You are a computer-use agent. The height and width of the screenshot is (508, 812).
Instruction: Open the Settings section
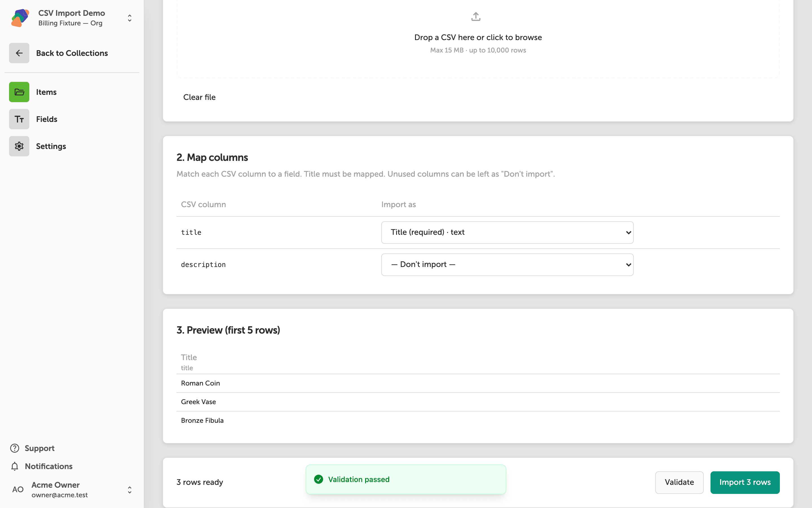[51, 146]
